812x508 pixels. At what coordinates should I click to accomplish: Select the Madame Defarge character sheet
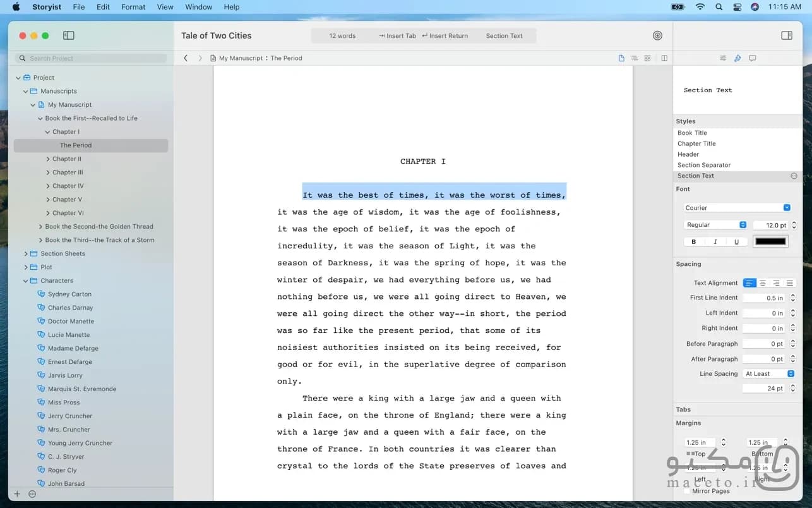tap(73, 349)
